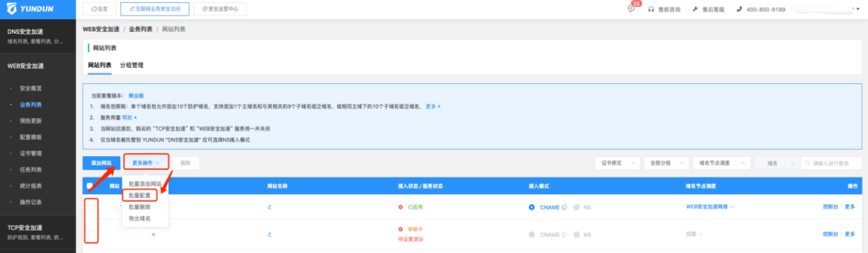
Task: Click the headset icon for 售前咨询
Action: (651, 9)
